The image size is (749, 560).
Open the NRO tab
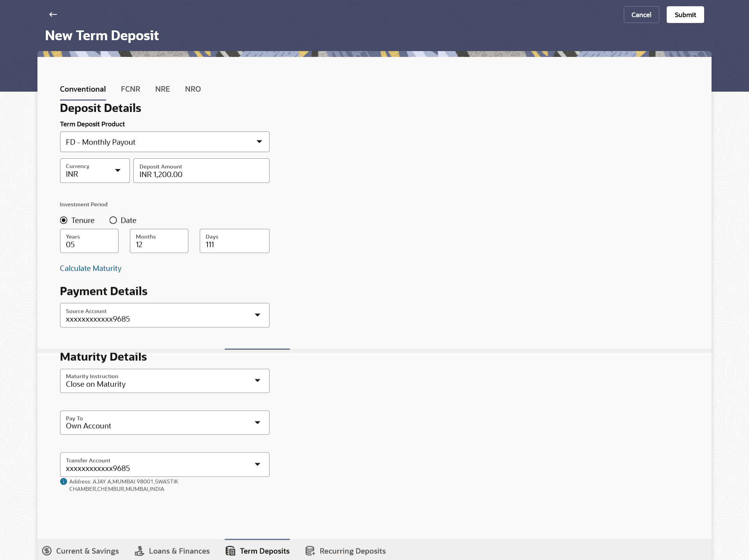193,89
